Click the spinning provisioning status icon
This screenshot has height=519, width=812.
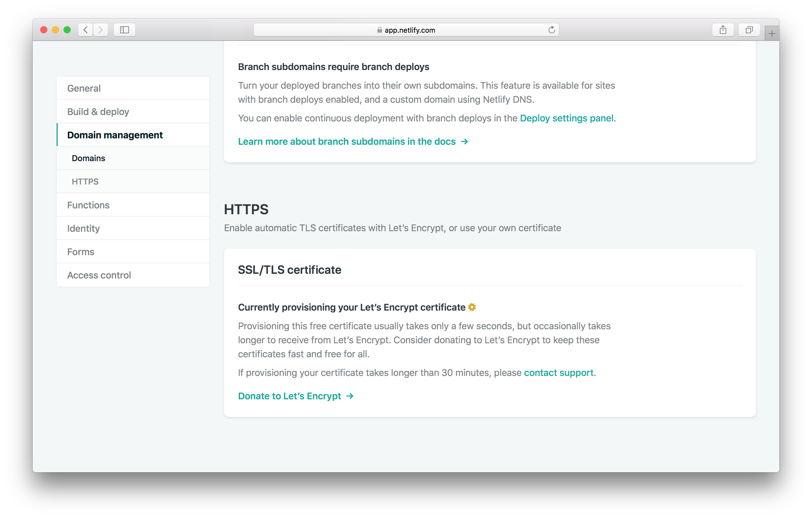pos(473,307)
